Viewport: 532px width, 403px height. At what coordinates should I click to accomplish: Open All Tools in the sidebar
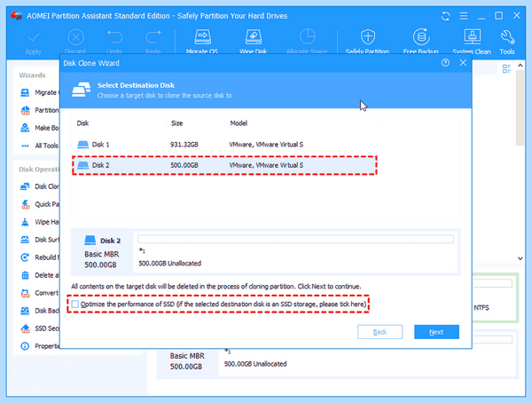pos(40,146)
